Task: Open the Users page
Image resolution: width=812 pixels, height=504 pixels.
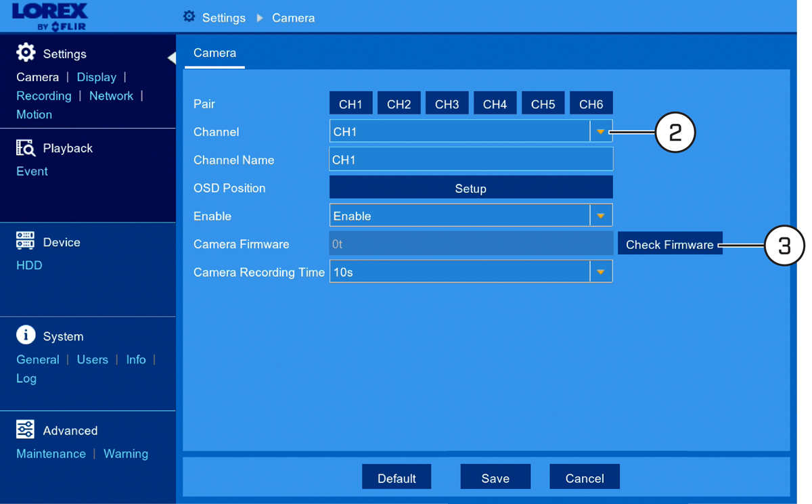Action: (x=92, y=359)
